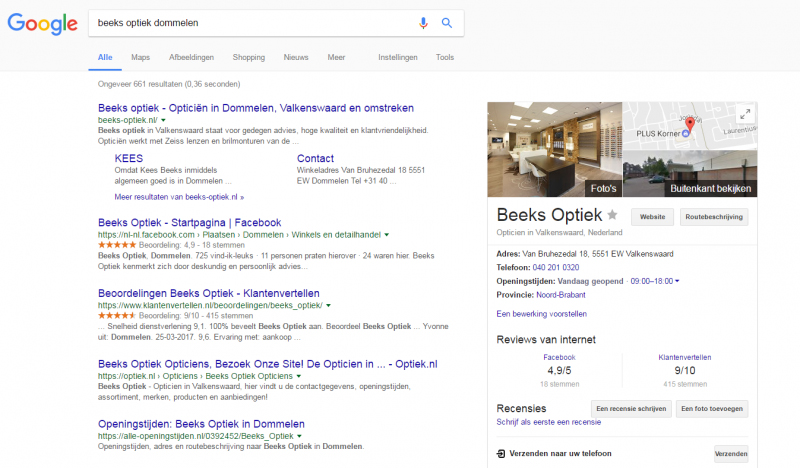Image resolution: width=800 pixels, height=468 pixels.
Task: Click the send-to-phone icon
Action: 502,453
